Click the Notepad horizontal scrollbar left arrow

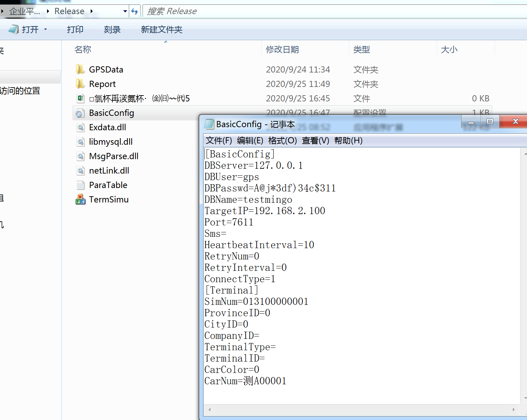coord(210,410)
